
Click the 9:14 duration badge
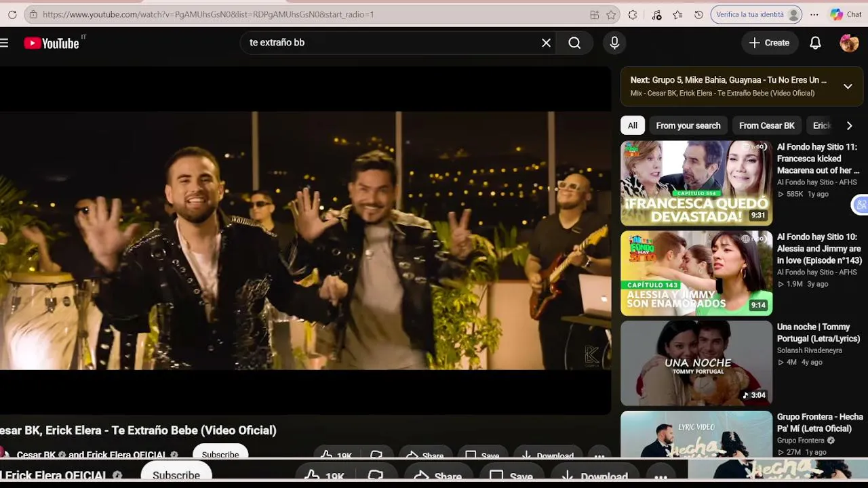(x=757, y=306)
